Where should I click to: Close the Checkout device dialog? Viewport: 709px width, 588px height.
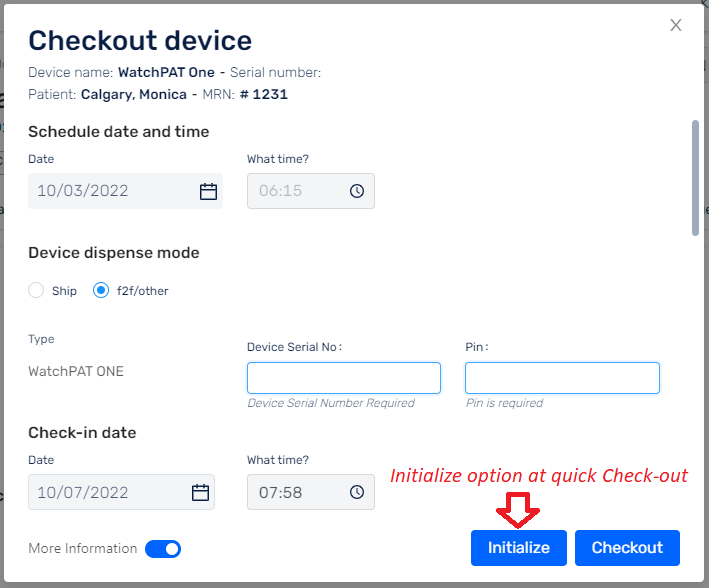pyautogui.click(x=676, y=25)
